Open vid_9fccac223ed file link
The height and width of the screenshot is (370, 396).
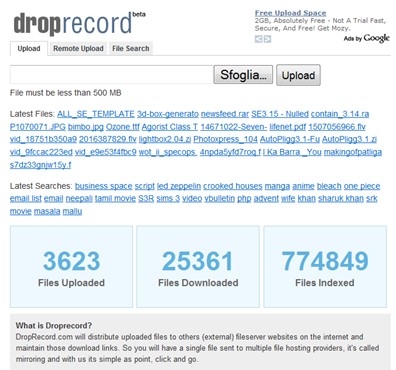pos(41,152)
